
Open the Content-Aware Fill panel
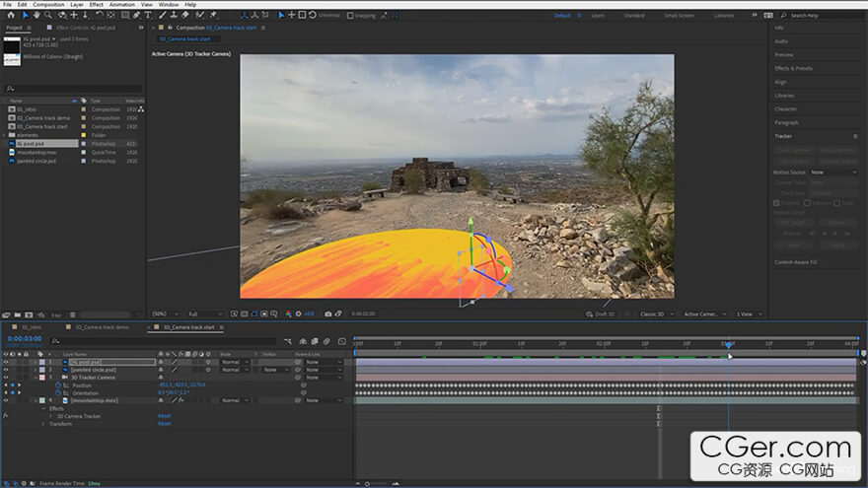click(x=795, y=262)
